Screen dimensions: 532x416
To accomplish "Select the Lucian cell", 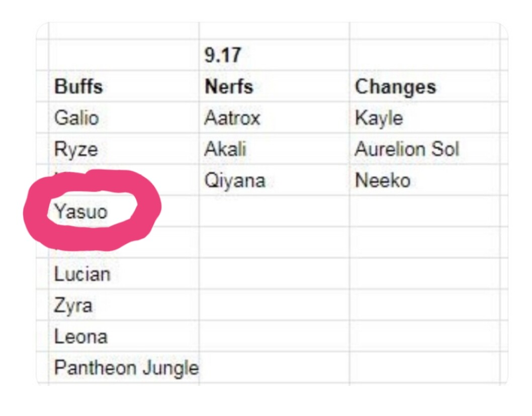I will point(124,274).
